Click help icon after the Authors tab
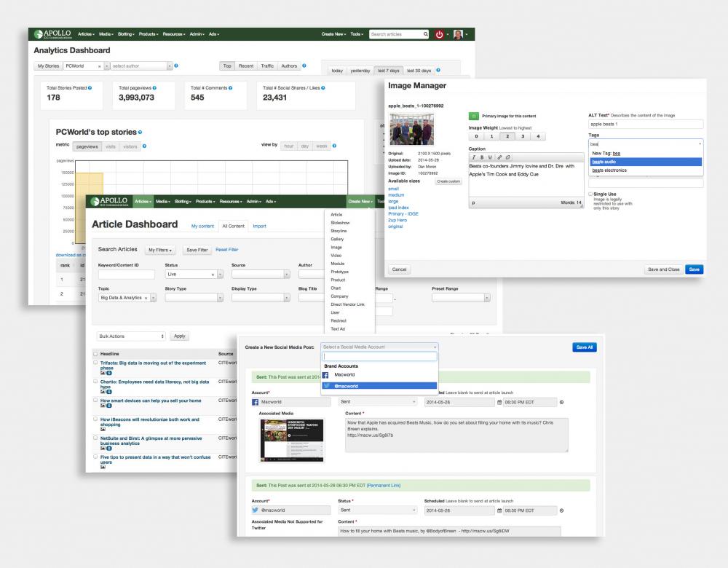Image resolution: width=728 pixels, height=568 pixels. coord(304,66)
